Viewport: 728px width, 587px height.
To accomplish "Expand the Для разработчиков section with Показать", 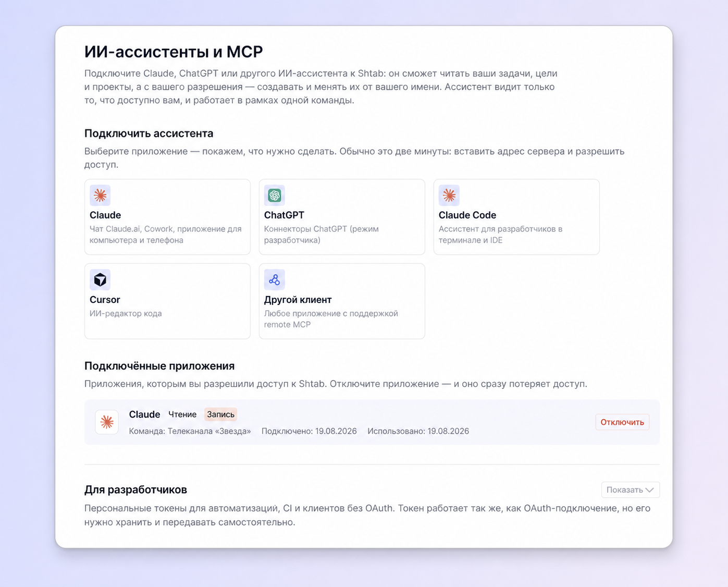I will 631,490.
